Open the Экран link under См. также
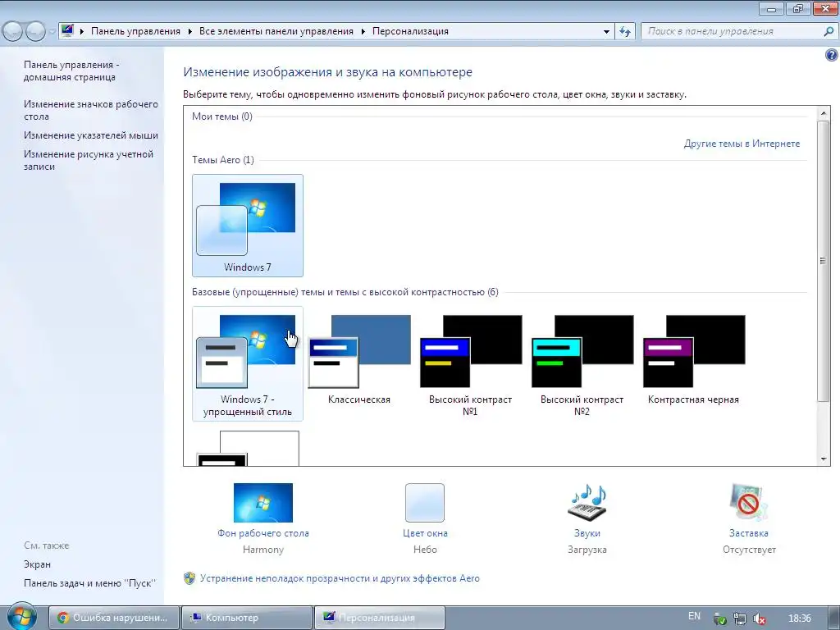840x630 pixels. (x=37, y=564)
